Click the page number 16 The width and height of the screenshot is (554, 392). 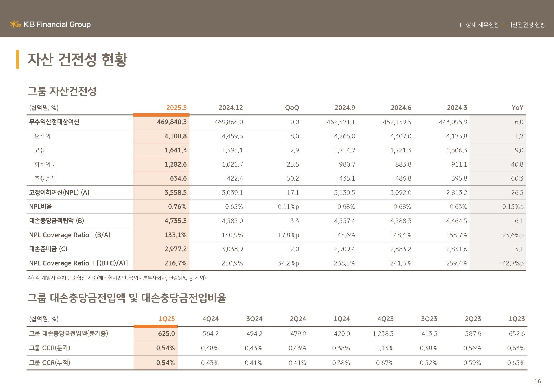pos(537,381)
